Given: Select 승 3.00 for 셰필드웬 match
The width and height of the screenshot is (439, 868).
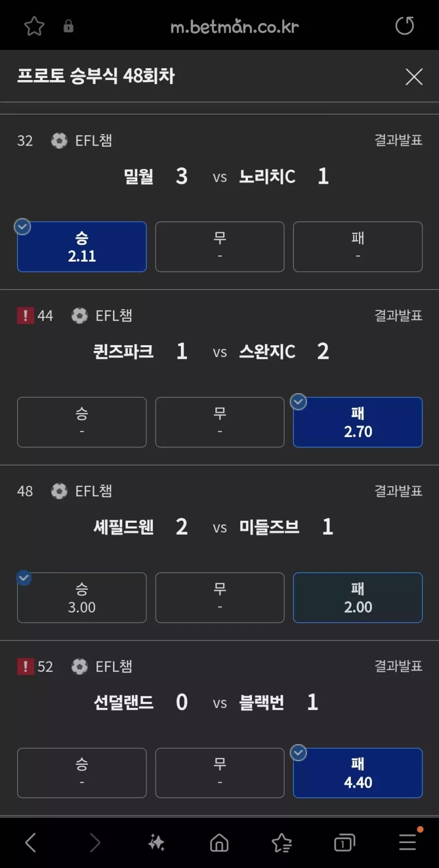Looking at the screenshot, I should [82, 598].
